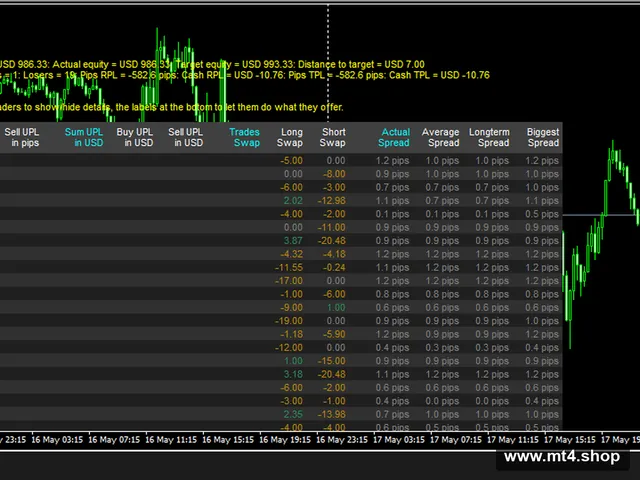Click the 17 May 03:15 time axis label
Image resolution: width=640 pixels, height=480 pixels.
[x=399, y=440]
